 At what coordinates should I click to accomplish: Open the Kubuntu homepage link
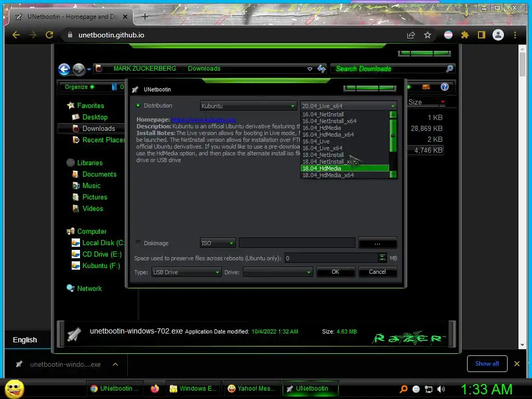point(203,119)
